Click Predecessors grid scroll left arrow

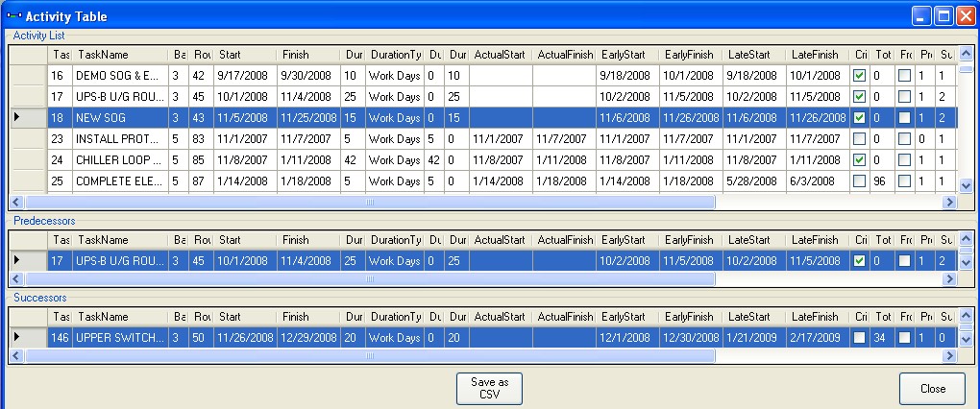pyautogui.click(x=16, y=278)
